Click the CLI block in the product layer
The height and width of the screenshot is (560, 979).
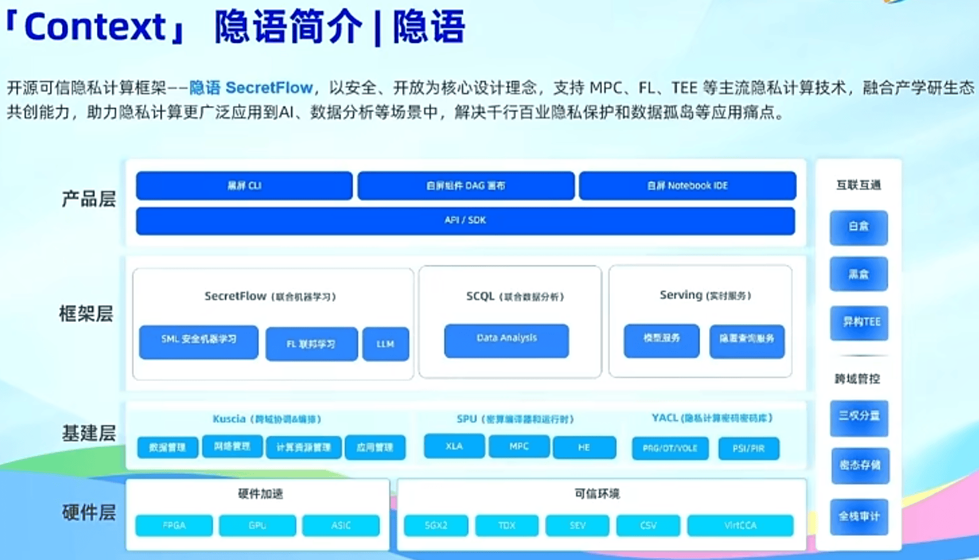pos(244,186)
